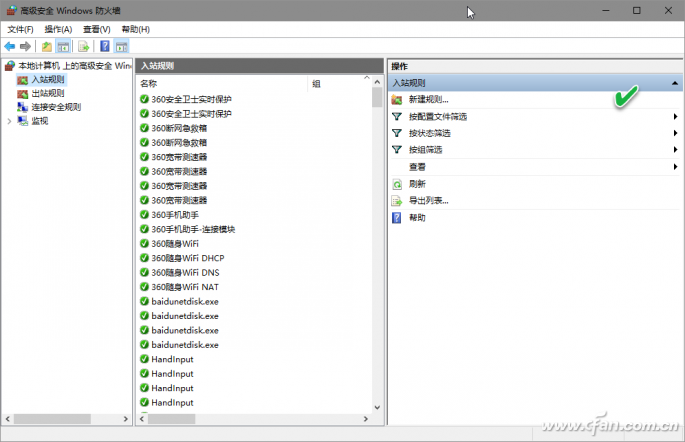Collapse 入站规则 actions section arrow

tap(675, 83)
